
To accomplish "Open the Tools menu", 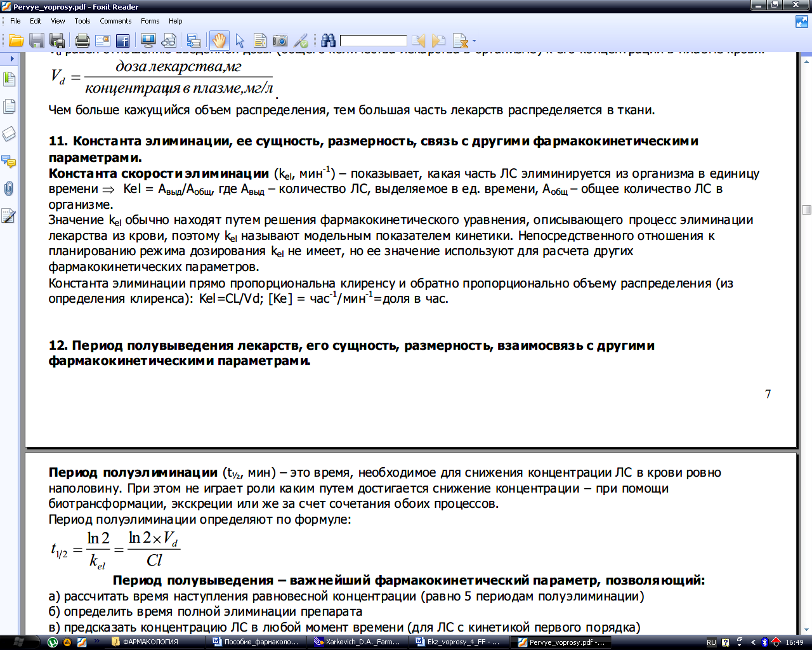I will click(82, 21).
